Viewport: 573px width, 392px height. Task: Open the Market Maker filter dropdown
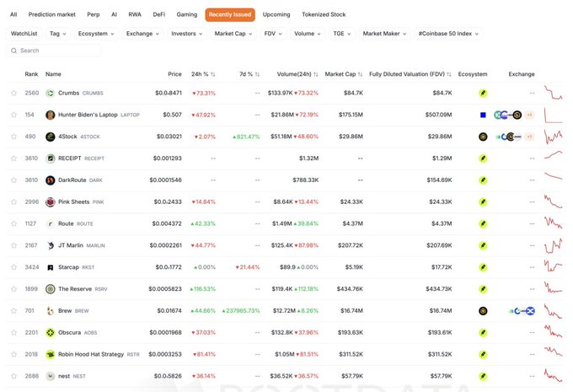[x=384, y=34]
